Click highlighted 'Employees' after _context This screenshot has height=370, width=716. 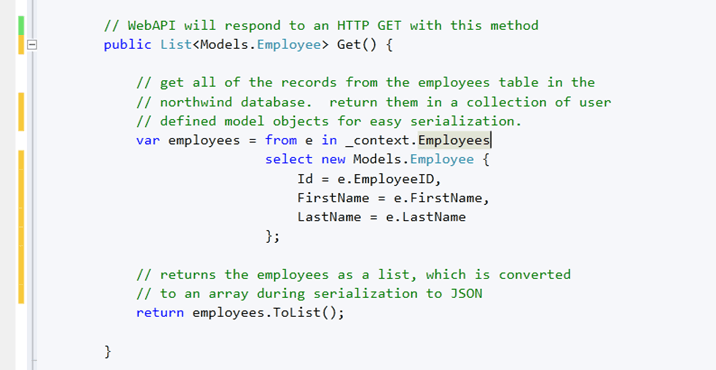[x=453, y=140]
